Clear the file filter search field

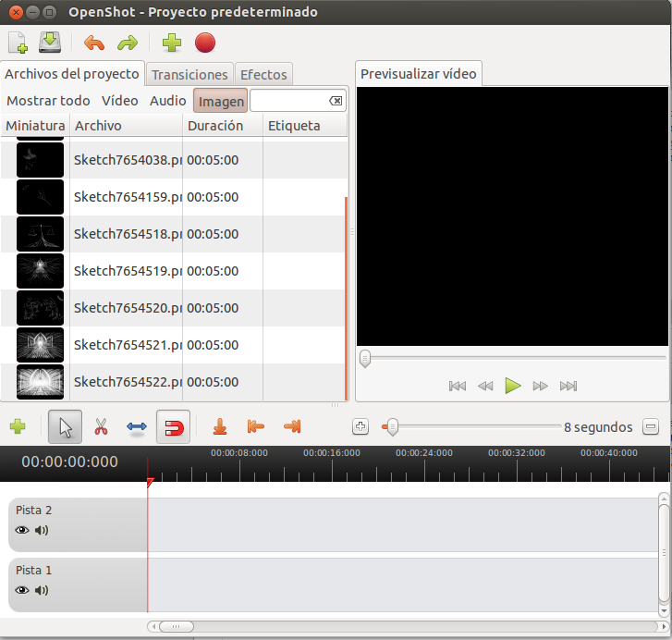click(x=336, y=101)
